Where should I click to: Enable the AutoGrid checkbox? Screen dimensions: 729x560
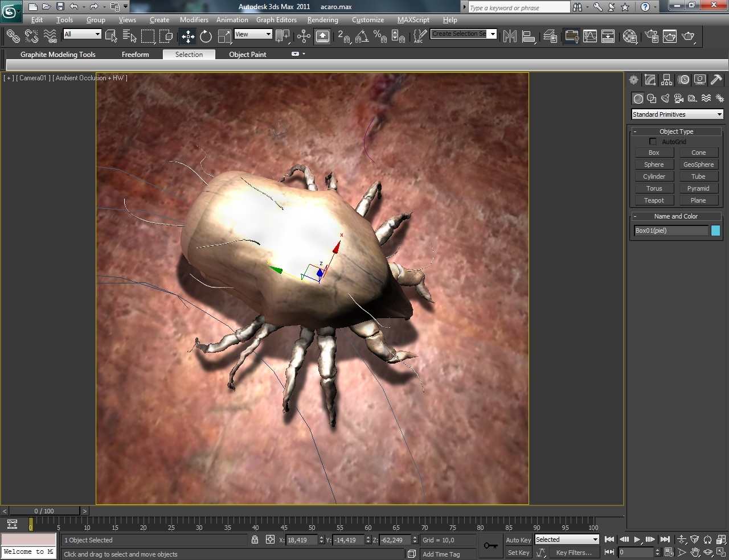point(653,141)
